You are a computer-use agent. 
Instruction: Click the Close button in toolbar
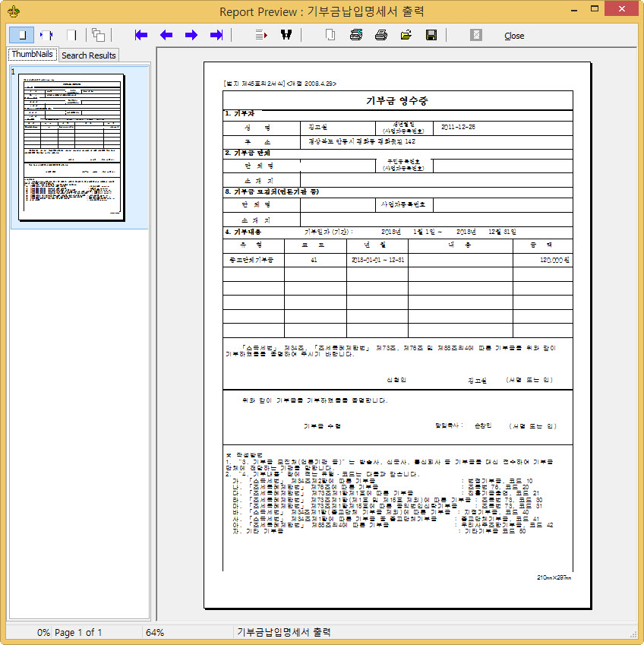[x=514, y=36]
